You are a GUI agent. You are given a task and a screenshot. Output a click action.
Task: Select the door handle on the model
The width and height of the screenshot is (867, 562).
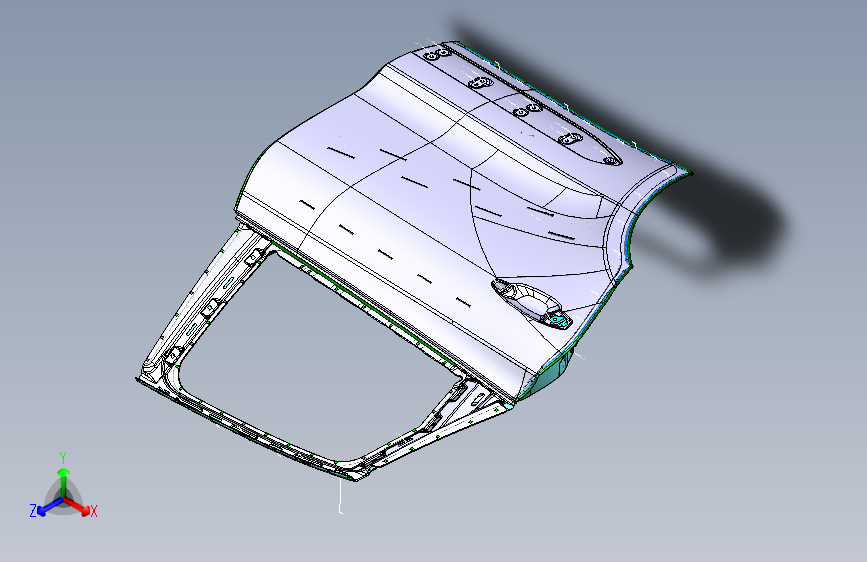click(532, 303)
